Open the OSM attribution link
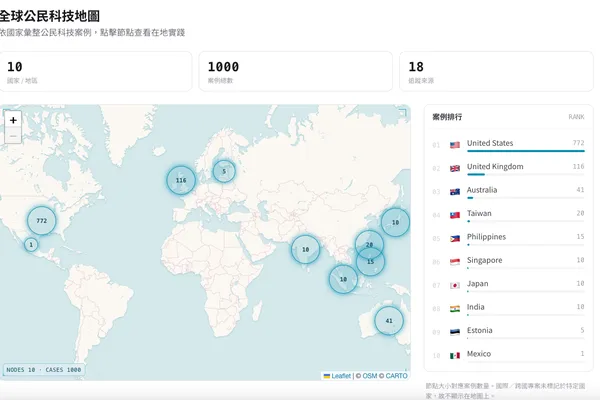Viewport: 600px width, 400px height. tap(370, 376)
